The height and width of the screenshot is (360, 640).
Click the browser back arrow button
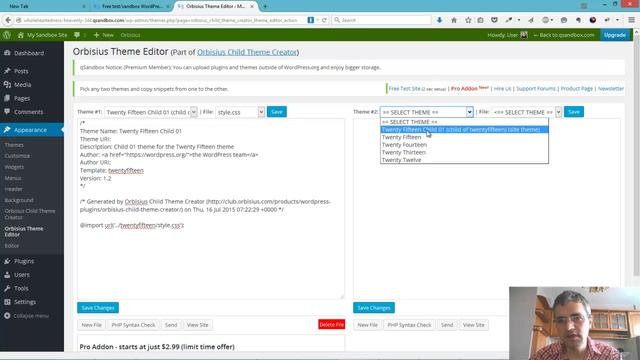click(8, 20)
